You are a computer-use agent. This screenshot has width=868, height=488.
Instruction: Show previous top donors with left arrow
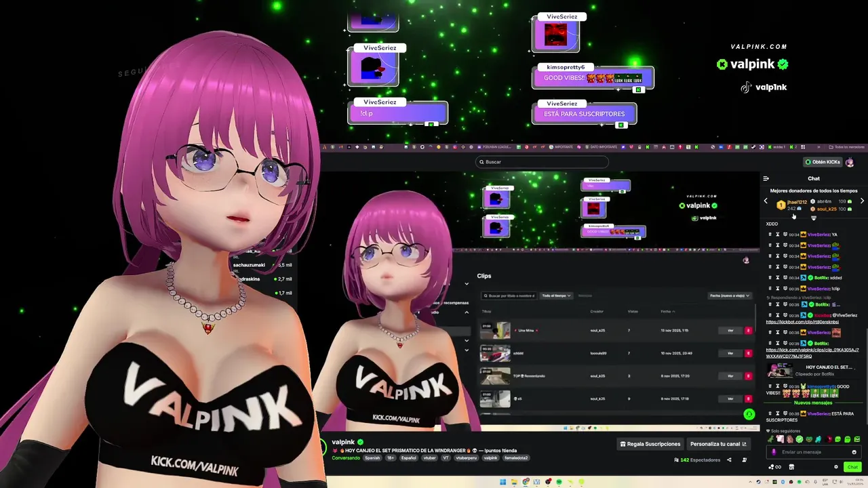click(x=766, y=201)
